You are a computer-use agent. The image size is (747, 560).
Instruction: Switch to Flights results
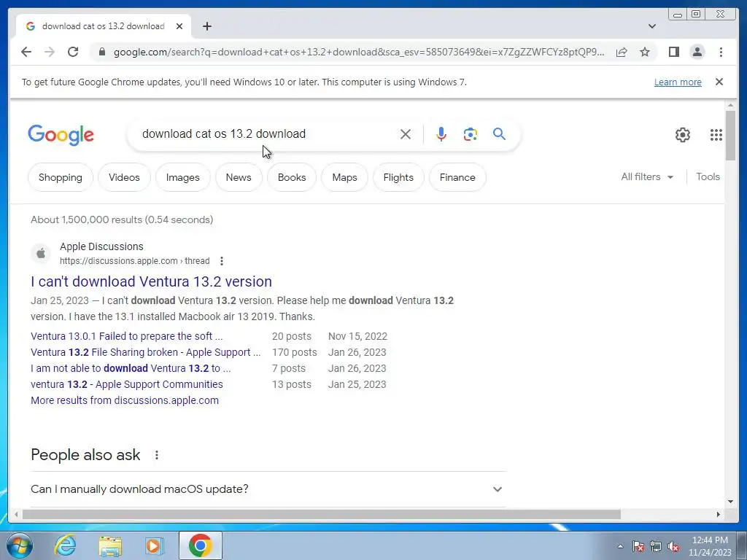coord(398,177)
